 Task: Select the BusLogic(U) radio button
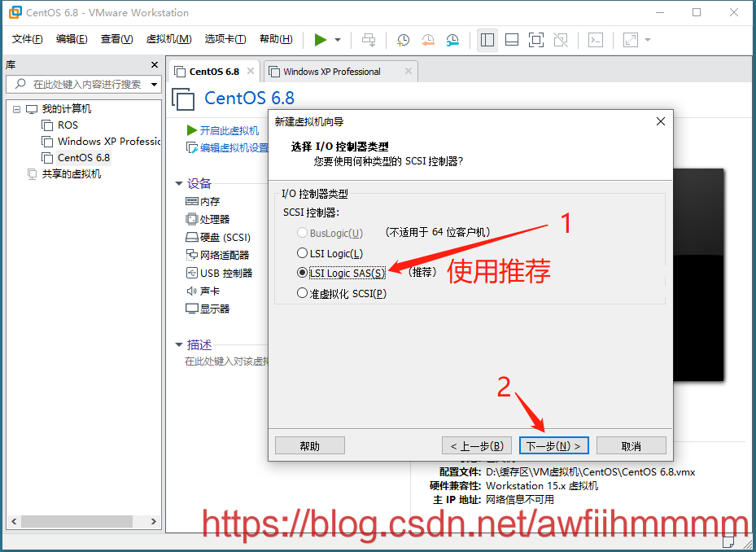302,233
